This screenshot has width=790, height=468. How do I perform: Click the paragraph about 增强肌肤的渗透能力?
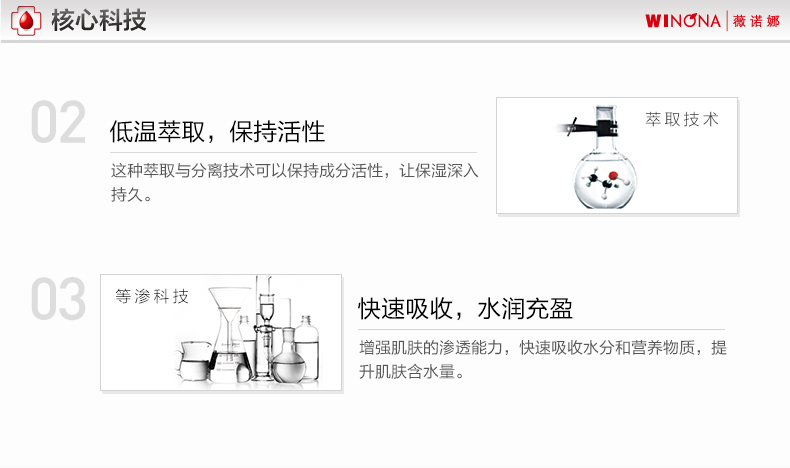[543, 359]
